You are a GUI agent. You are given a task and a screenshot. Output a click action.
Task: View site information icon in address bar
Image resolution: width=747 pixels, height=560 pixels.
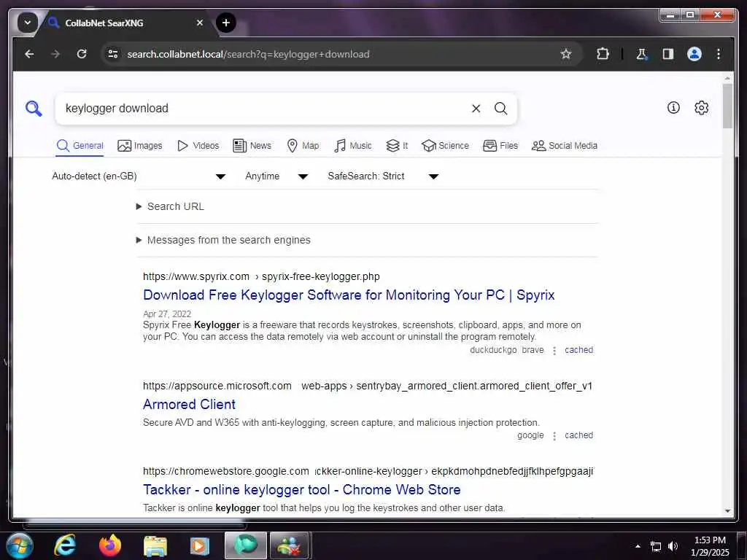113,54
